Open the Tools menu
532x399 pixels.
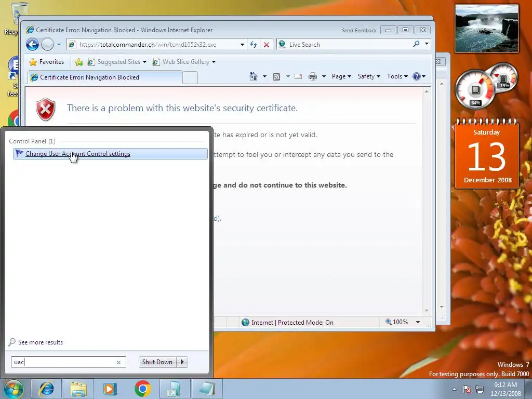[x=397, y=76]
